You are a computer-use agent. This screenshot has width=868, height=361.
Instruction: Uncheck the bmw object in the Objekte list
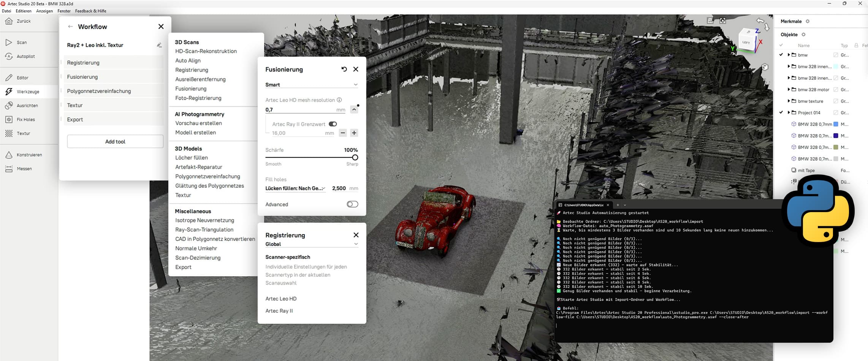[x=781, y=54]
